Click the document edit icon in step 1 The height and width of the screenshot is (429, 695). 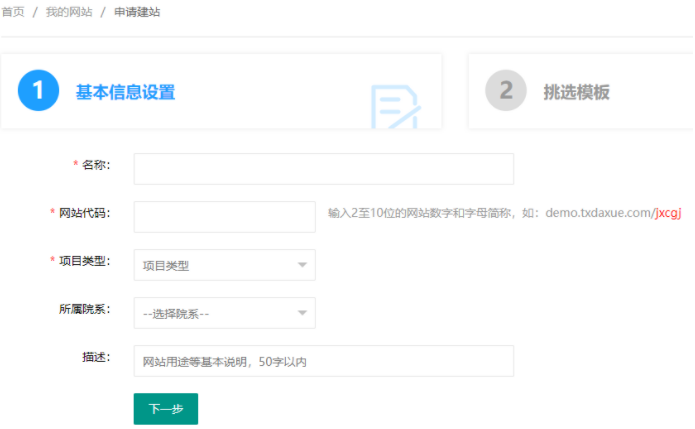(x=395, y=108)
